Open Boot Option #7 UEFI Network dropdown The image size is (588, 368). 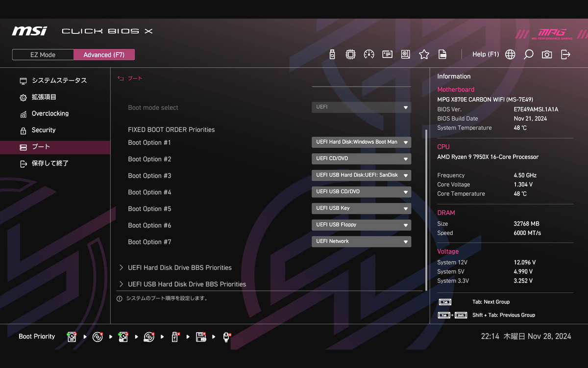coord(361,241)
